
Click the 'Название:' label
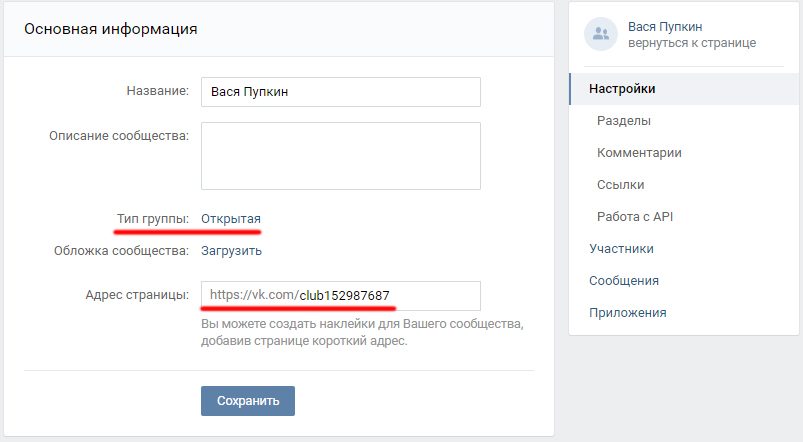coord(158,91)
